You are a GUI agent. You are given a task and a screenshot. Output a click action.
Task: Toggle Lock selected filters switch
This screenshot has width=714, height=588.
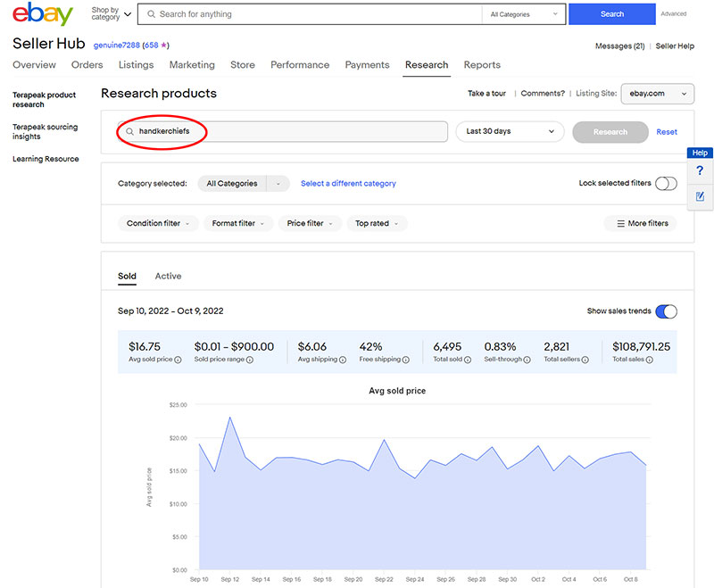(x=666, y=184)
